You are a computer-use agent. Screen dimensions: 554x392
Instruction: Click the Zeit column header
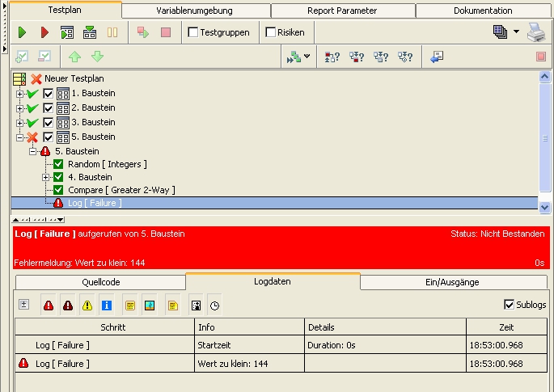(506, 327)
